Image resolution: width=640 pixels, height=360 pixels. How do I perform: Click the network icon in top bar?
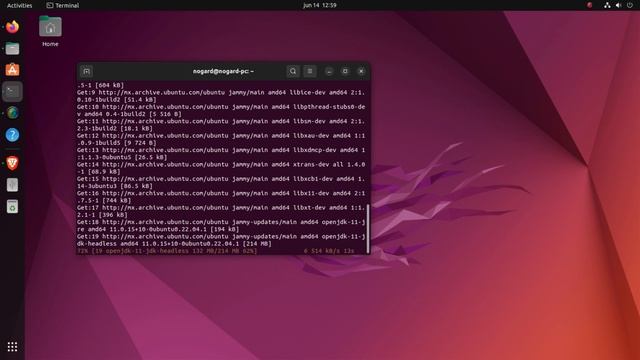click(x=607, y=5)
